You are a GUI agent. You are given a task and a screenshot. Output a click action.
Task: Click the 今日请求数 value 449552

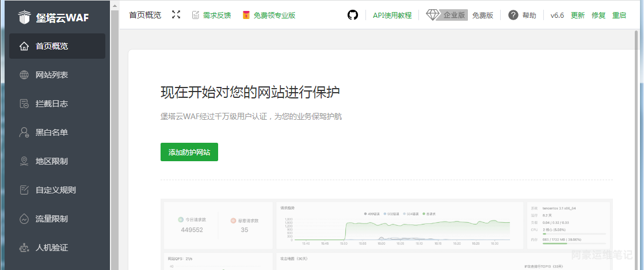pyautogui.click(x=192, y=230)
